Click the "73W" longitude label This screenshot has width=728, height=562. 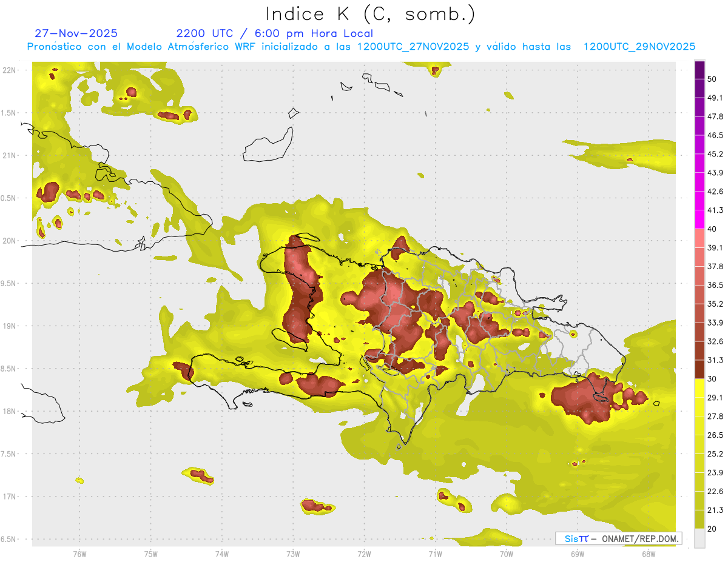click(293, 554)
